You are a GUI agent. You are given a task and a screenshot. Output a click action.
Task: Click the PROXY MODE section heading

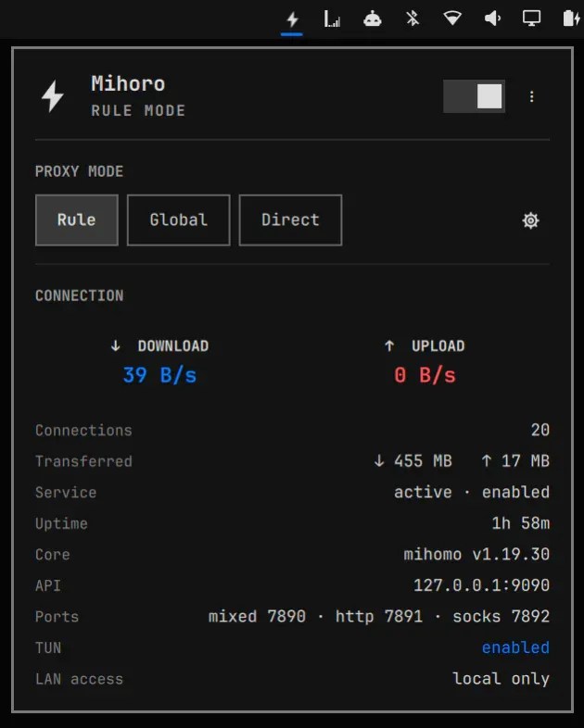click(x=79, y=171)
